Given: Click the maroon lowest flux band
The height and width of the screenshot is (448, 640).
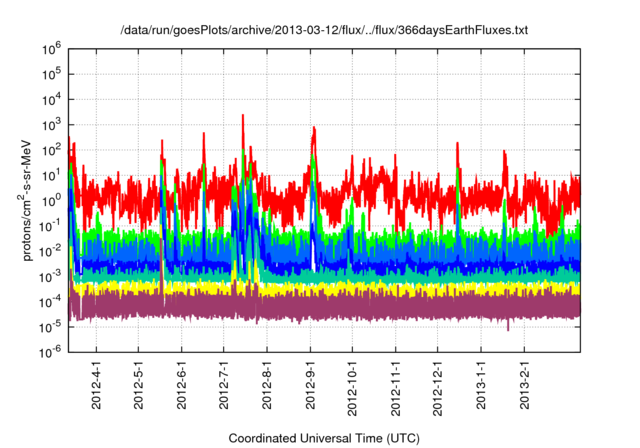Looking at the screenshot, I should tap(400, 307).
